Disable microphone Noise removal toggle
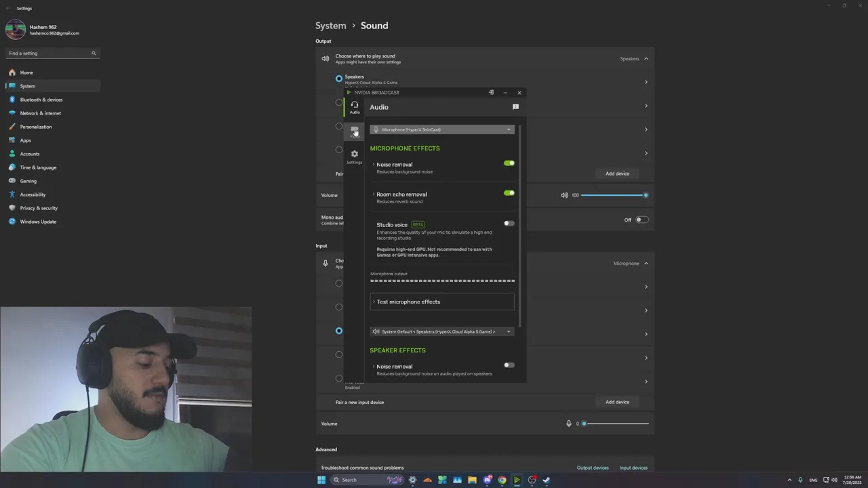 [509, 163]
